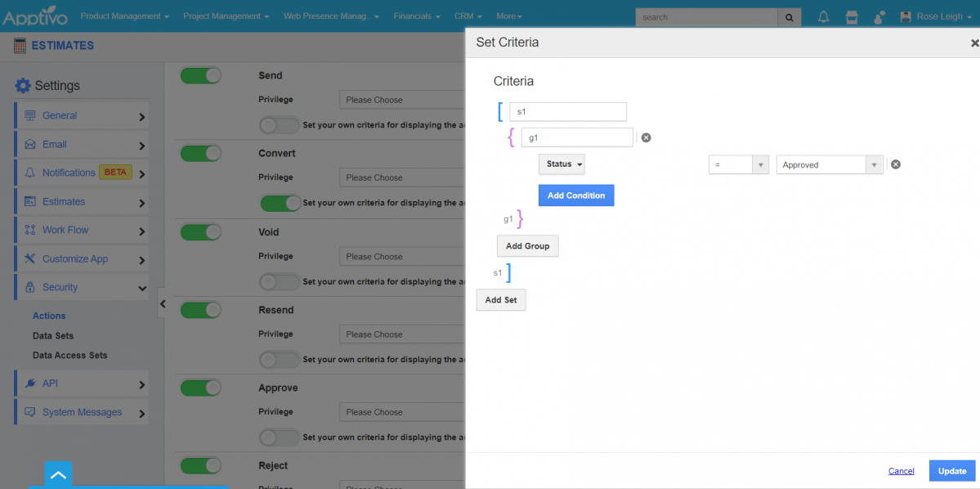Viewport: 980px width, 489px height.
Task: Enable custom criteria toggle under Void
Action: click(280, 281)
